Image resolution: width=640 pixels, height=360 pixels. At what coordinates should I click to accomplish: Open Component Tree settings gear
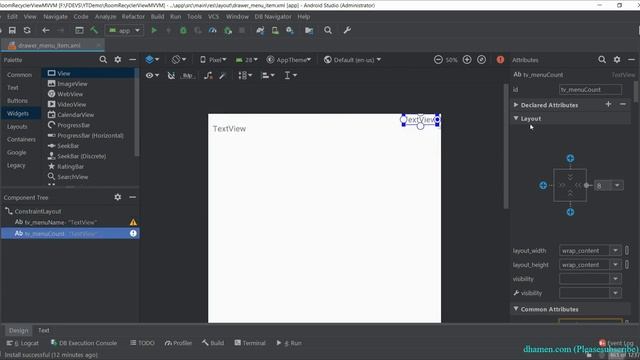tap(118, 197)
